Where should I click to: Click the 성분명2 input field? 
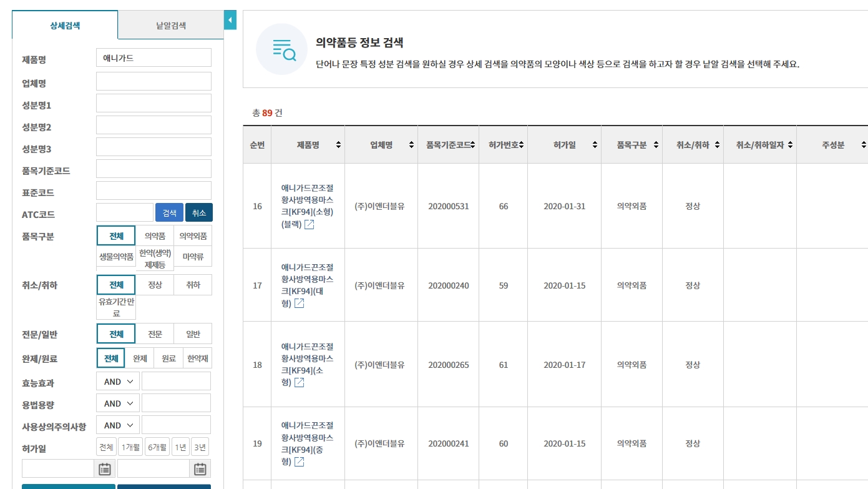(154, 125)
